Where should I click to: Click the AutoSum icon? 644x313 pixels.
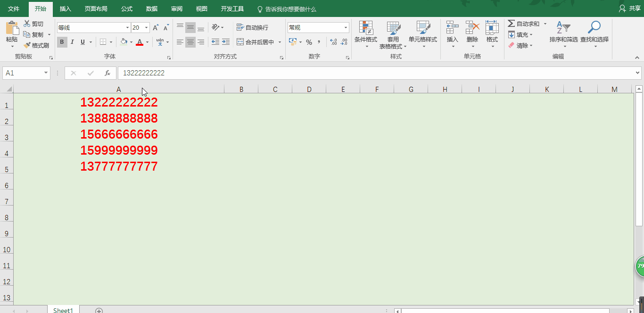512,23
